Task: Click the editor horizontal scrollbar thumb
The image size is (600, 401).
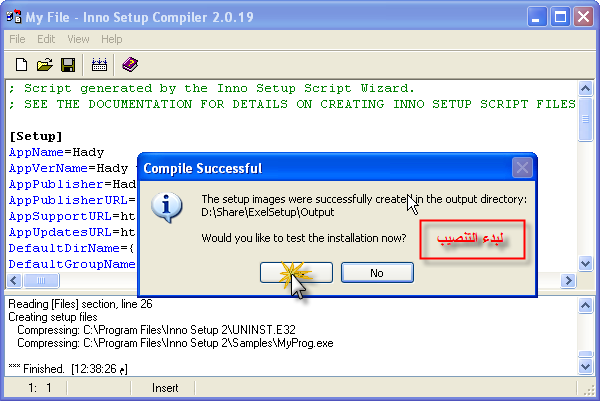Action: point(41,281)
